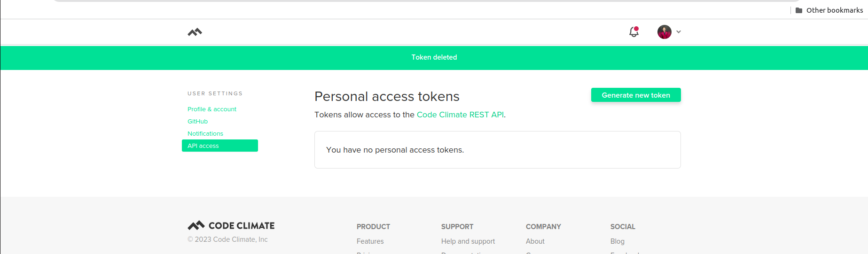Open the GitHub settings page

point(197,121)
